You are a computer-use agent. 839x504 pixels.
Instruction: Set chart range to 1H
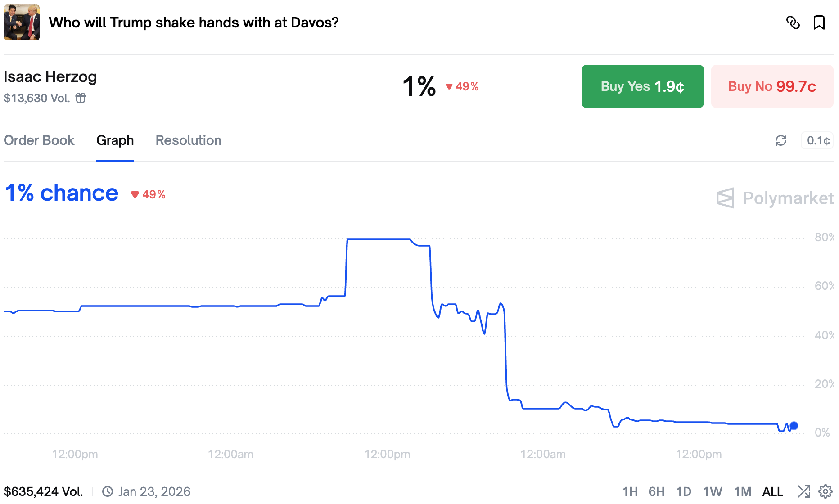pyautogui.click(x=630, y=491)
